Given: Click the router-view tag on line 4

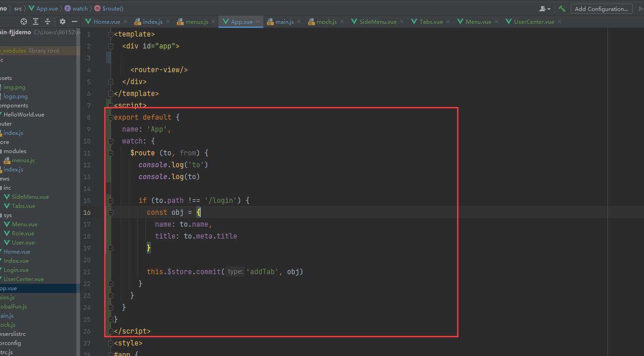Looking at the screenshot, I should tap(159, 70).
